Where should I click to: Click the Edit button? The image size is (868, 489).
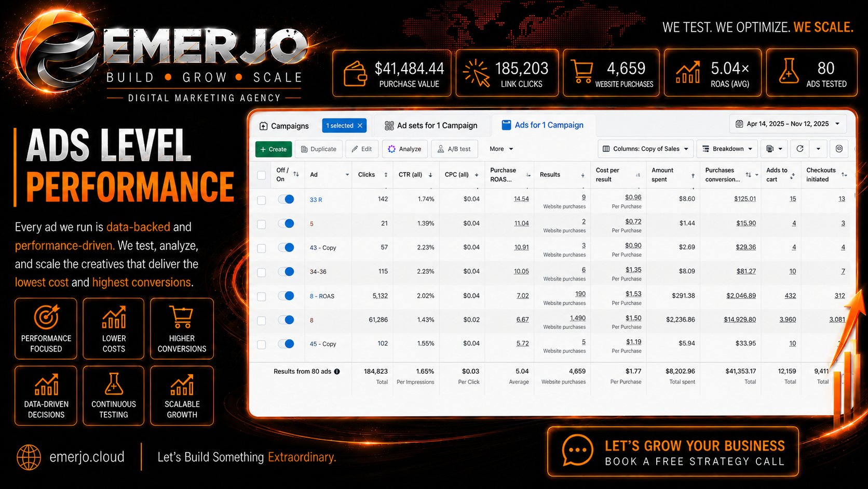coord(362,149)
